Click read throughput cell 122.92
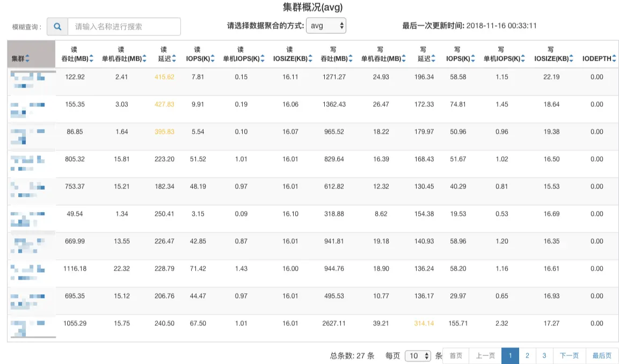 [75, 77]
